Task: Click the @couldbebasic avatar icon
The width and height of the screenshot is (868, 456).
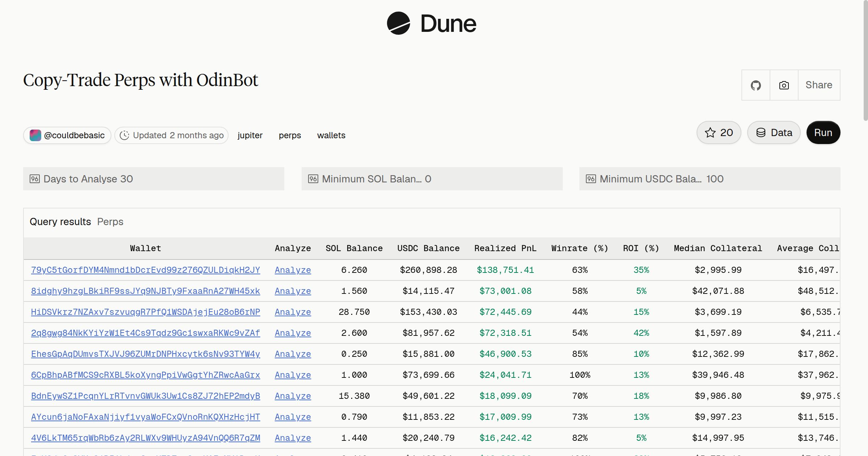Action: (35, 135)
